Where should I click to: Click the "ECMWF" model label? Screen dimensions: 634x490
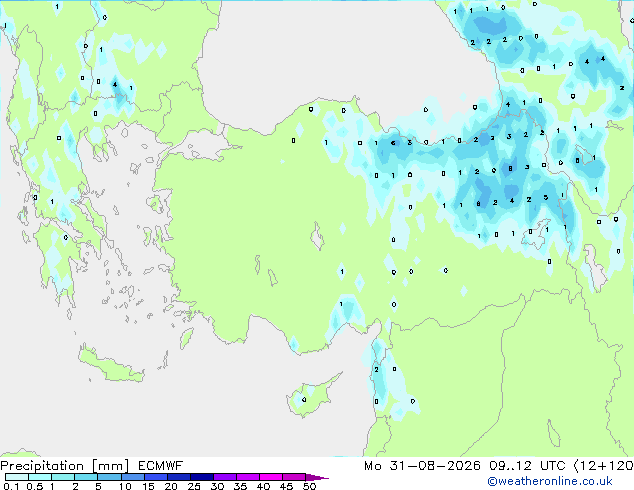pos(161,465)
